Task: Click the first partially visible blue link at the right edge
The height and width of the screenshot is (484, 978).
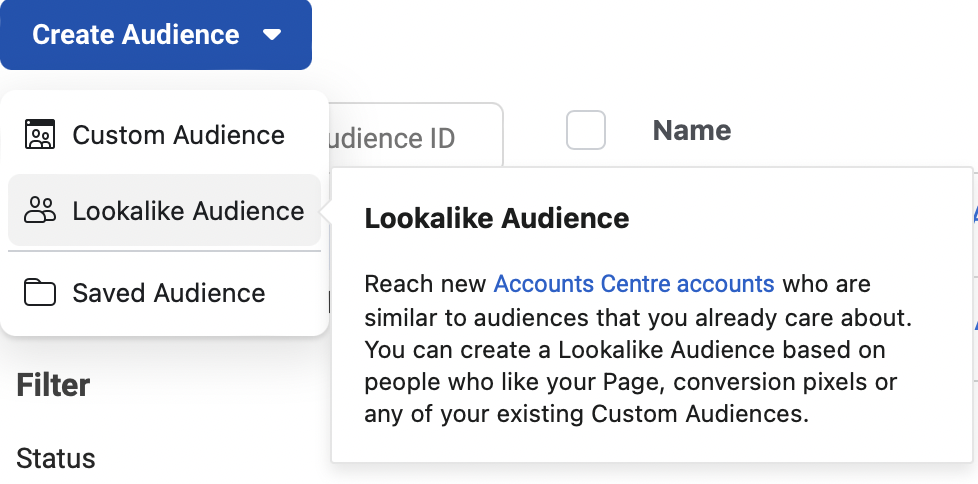Action: point(974,213)
